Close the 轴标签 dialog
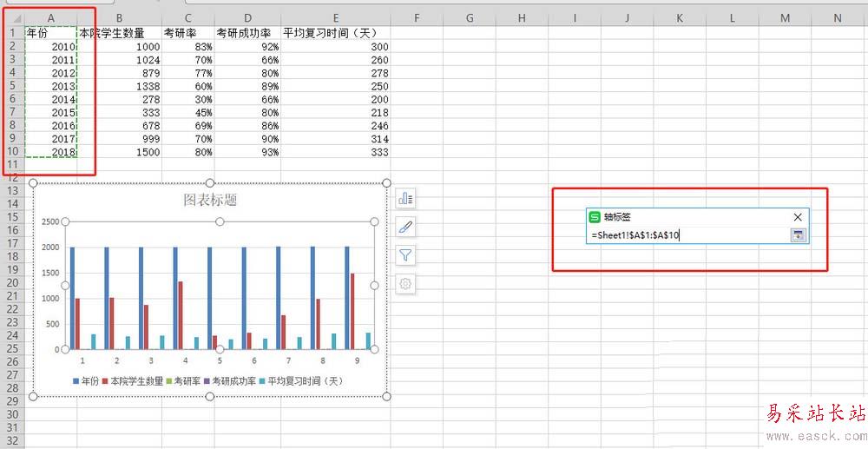 click(x=798, y=217)
